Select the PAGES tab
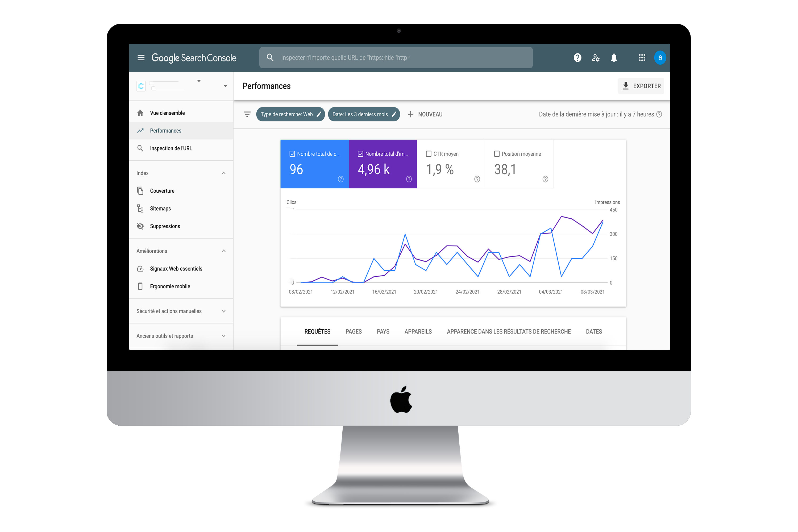798x532 pixels. click(x=355, y=331)
